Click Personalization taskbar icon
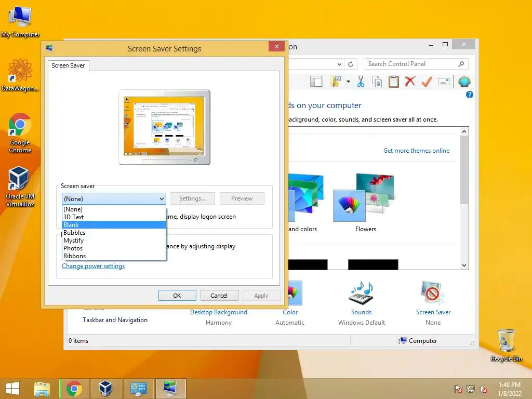 [170, 389]
